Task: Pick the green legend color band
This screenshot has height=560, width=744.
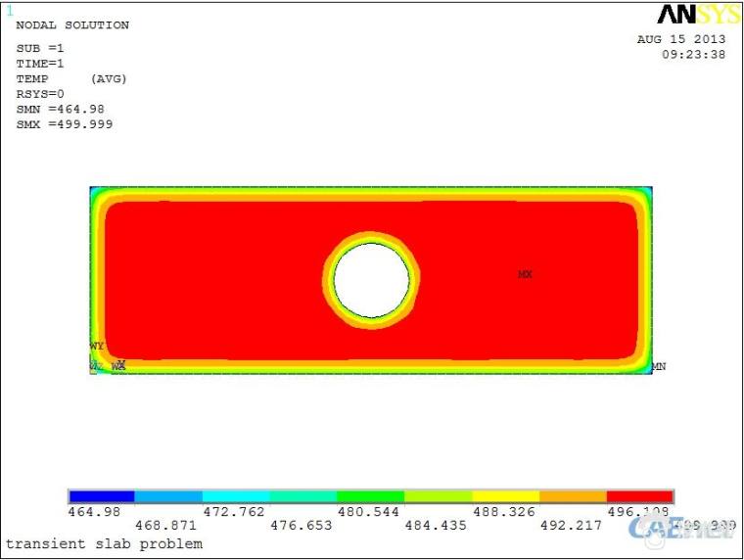Action: pos(371,496)
